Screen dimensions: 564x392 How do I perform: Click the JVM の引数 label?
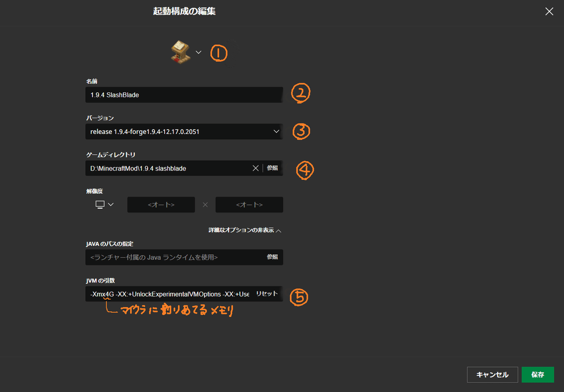(100, 280)
